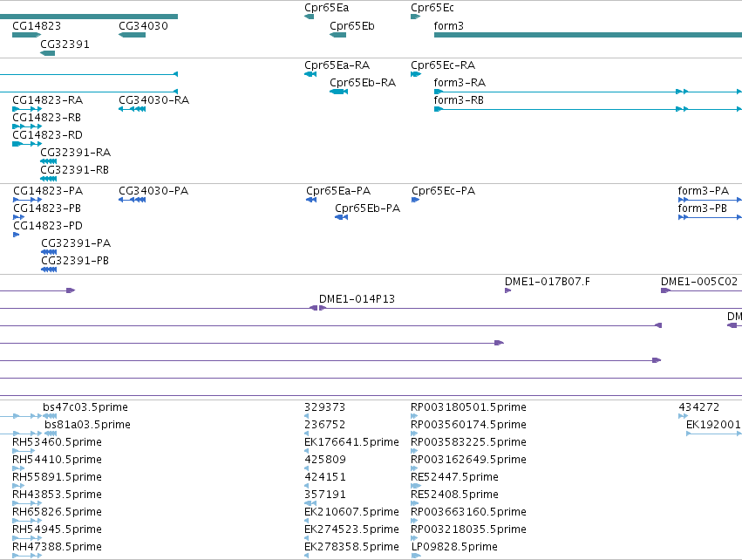
Task: Select EST LP09828.5prime
Action: [x=454, y=547]
